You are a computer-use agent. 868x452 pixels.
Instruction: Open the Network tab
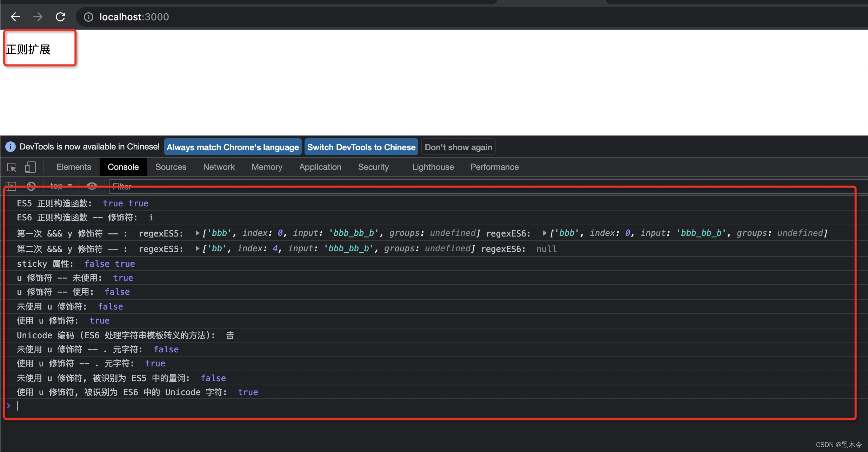(219, 167)
